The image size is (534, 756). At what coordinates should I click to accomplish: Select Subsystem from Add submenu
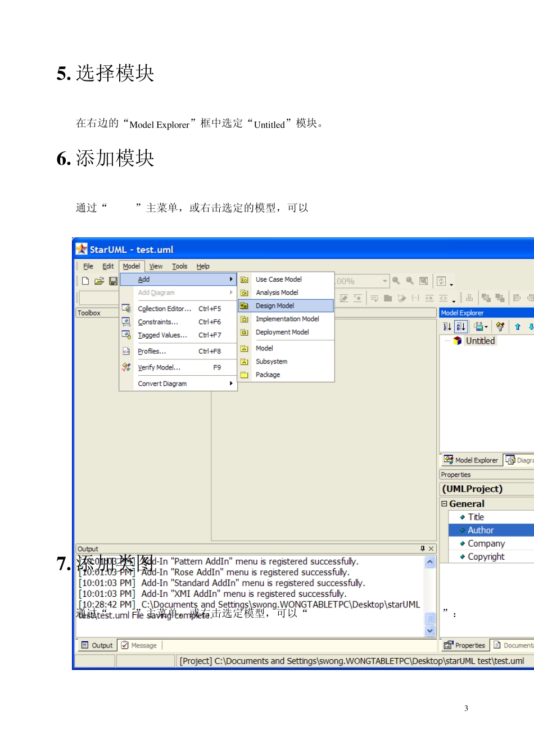click(x=286, y=362)
